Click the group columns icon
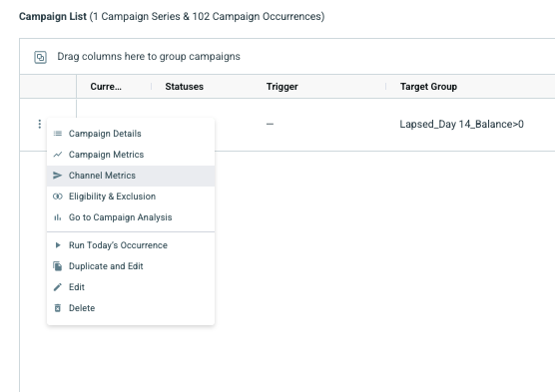 (x=40, y=57)
